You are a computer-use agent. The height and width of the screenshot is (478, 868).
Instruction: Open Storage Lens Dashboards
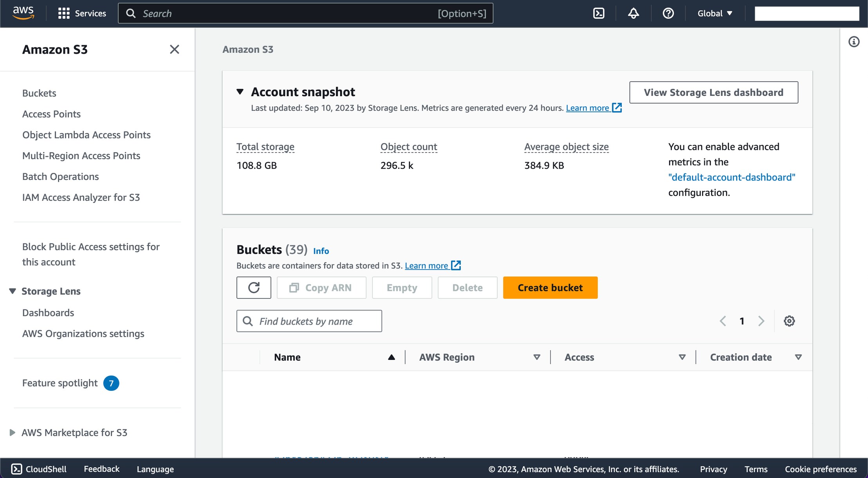point(48,313)
